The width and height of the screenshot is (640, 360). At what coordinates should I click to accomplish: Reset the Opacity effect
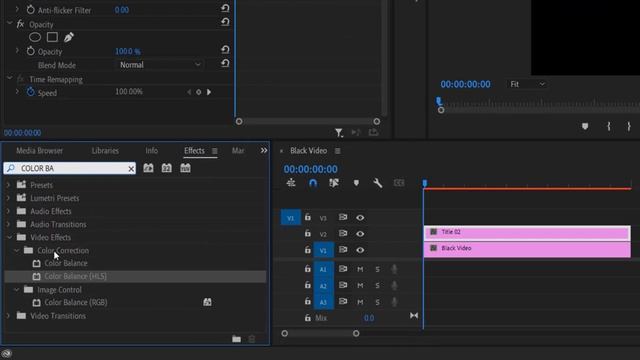pos(225,22)
